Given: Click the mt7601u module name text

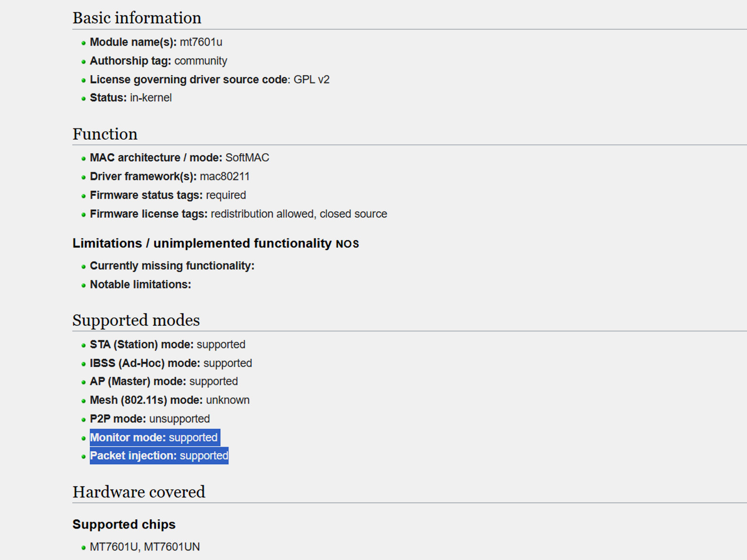Looking at the screenshot, I should pyautogui.click(x=201, y=42).
